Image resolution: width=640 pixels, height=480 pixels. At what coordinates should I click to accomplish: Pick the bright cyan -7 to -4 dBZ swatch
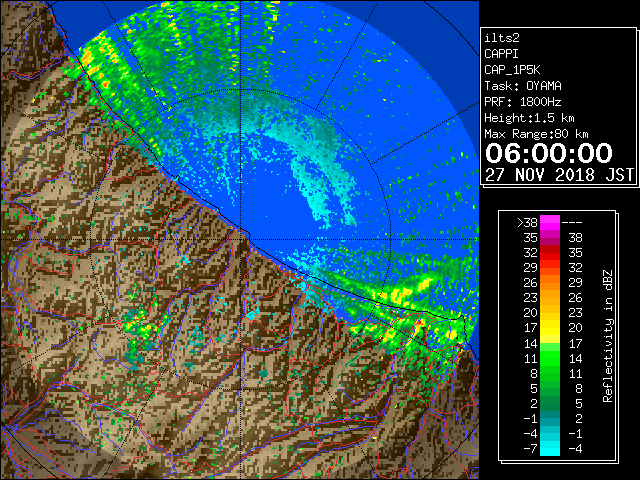point(550,448)
